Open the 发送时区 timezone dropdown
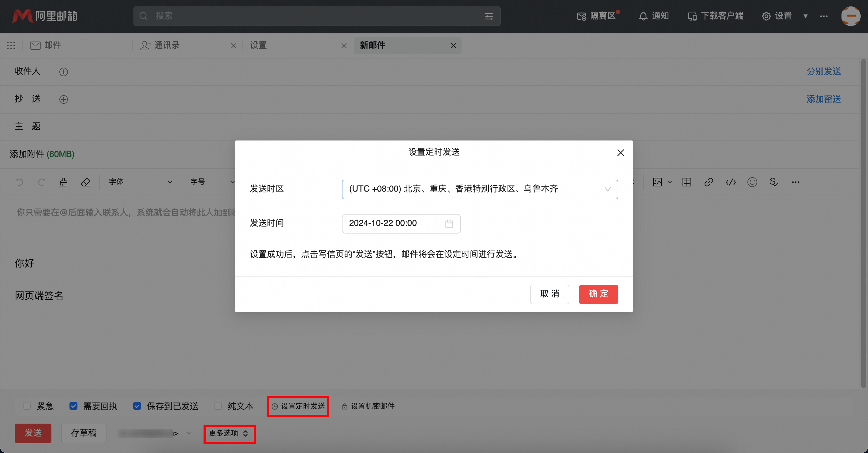 click(x=480, y=189)
